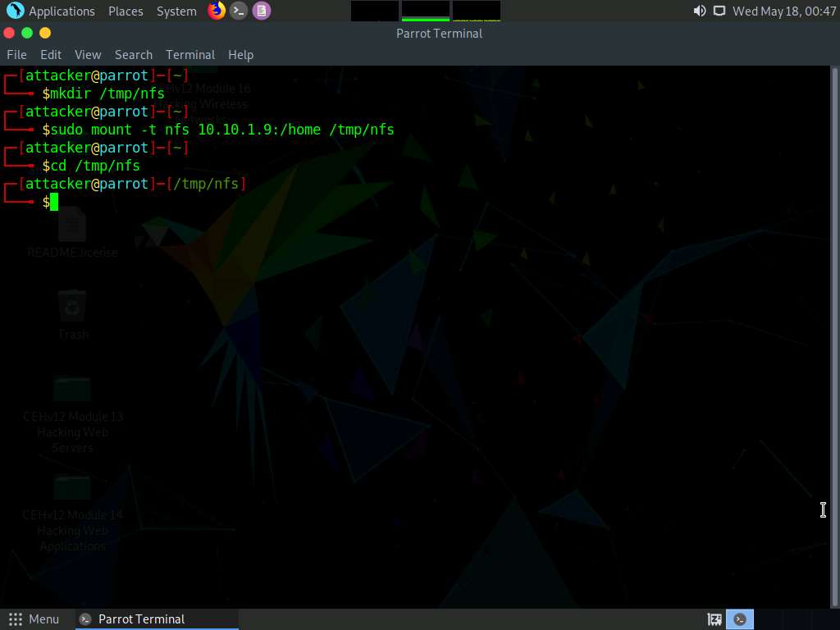Expand the View menu
Screen dimensions: 840x630
pyautogui.click(x=88, y=54)
